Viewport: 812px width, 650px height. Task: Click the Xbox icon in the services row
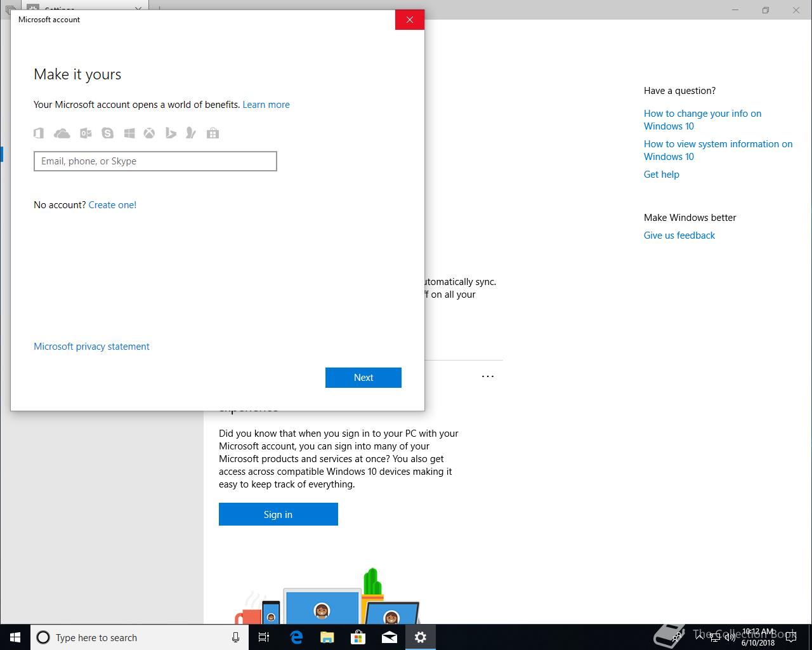pyautogui.click(x=149, y=133)
